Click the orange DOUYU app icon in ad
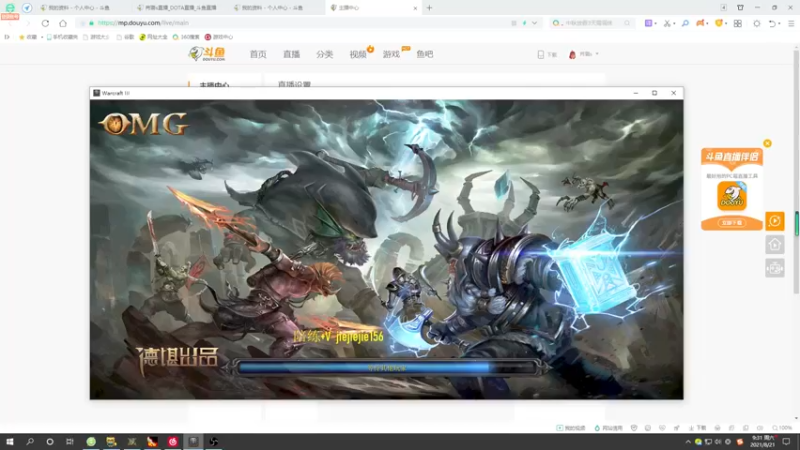The height and width of the screenshot is (450, 800). (x=732, y=196)
